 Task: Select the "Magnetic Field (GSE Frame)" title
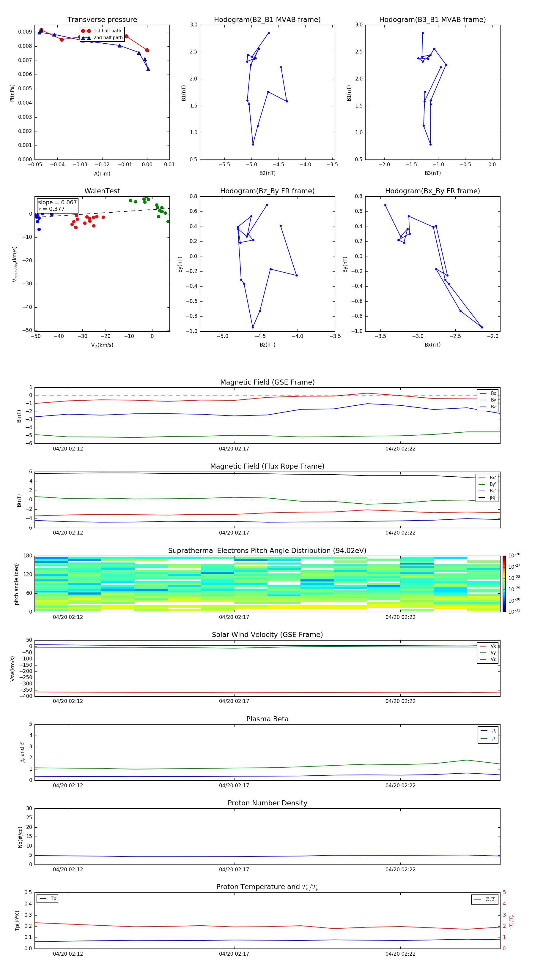(x=267, y=382)
